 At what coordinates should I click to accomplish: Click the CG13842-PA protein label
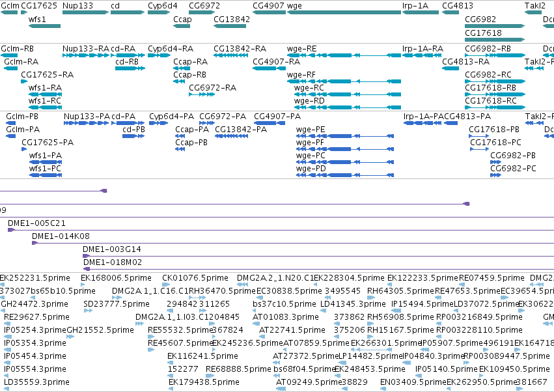(241, 130)
